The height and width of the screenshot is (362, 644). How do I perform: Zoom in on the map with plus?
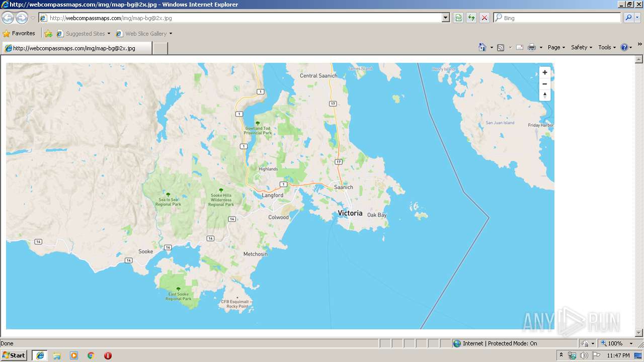544,72
